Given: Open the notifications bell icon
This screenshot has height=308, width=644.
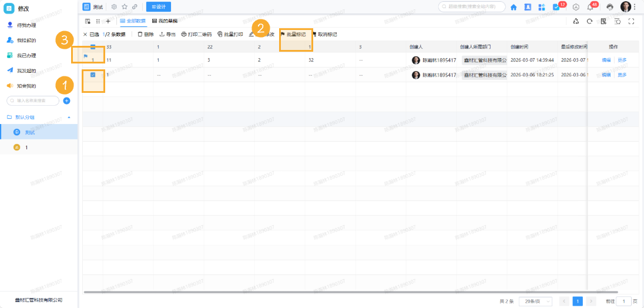Looking at the screenshot, I should point(590,7).
